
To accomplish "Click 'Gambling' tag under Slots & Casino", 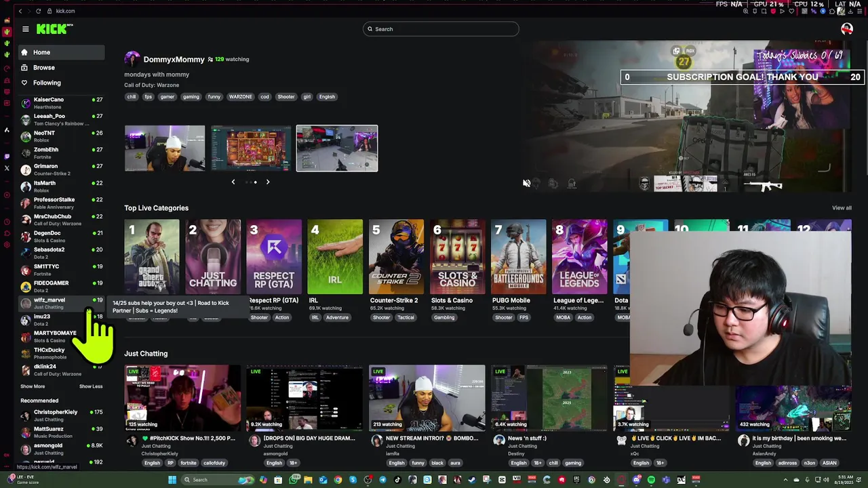I will click(444, 318).
